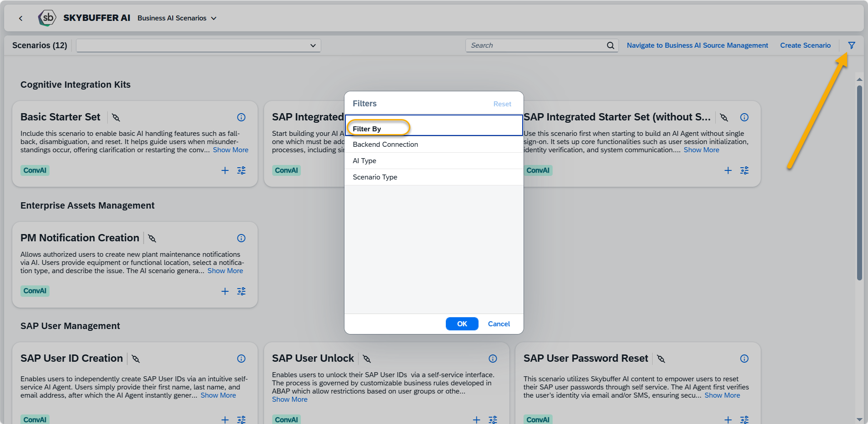The width and height of the screenshot is (868, 424).
Task: Open the filter funnel icon
Action: 852,45
